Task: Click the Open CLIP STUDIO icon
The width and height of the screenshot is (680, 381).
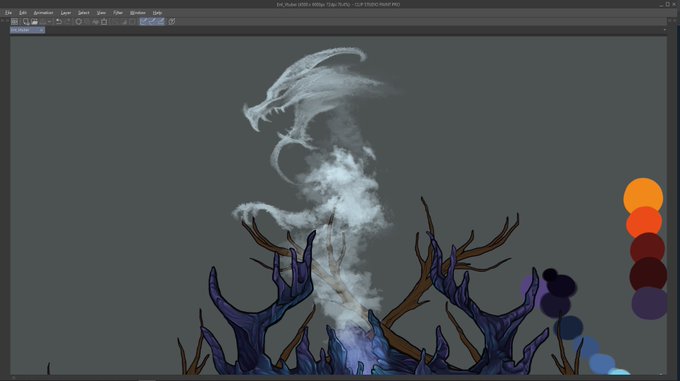Action: click(x=14, y=21)
